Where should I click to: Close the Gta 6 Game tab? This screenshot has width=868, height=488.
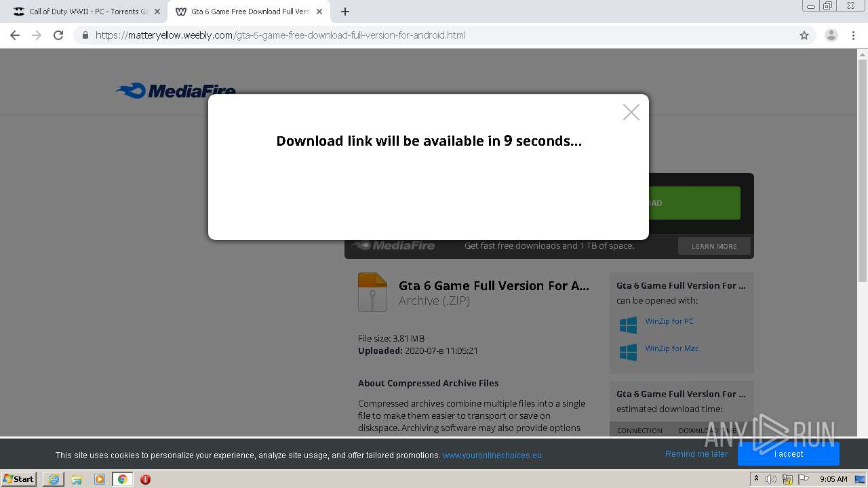pos(319,12)
